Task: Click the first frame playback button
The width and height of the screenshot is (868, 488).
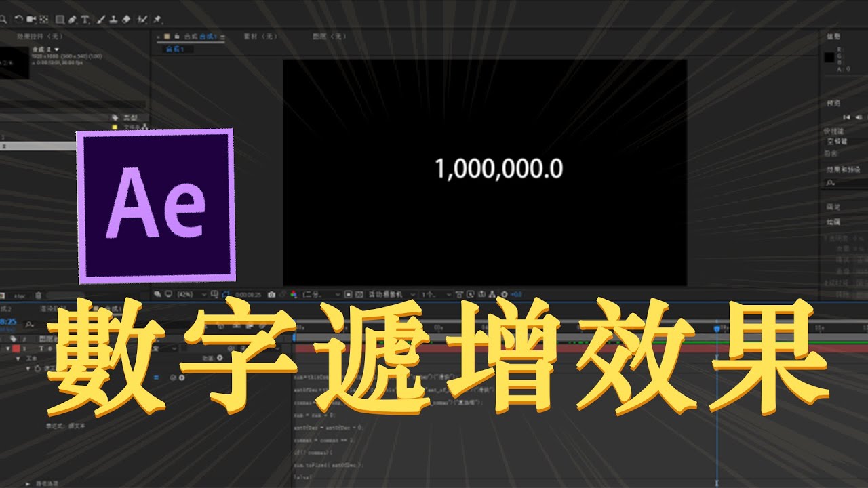Action: click(x=846, y=117)
